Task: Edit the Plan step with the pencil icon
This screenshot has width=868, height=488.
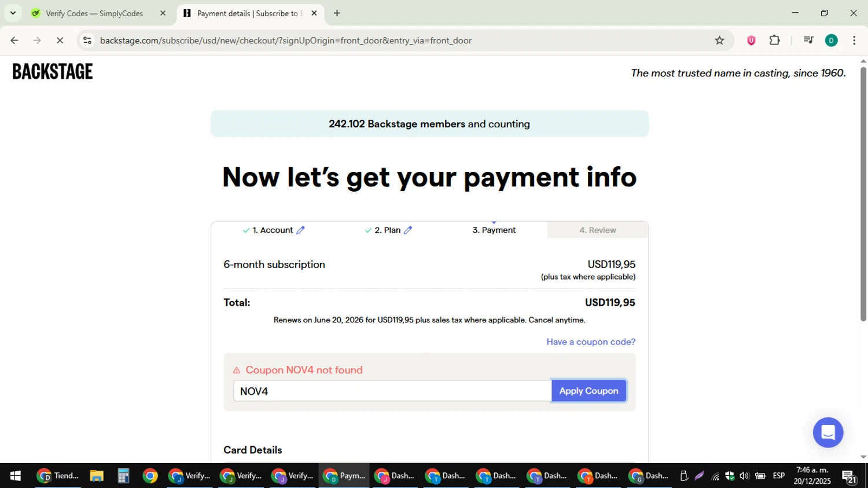Action: [408, 230]
